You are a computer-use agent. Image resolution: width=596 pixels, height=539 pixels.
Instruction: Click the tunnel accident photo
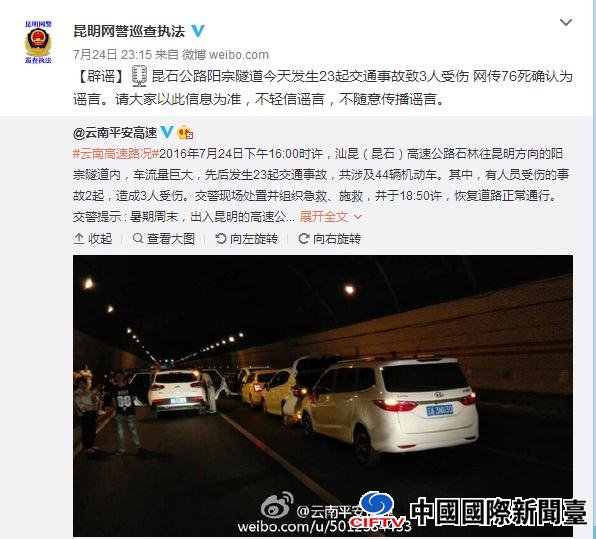[x=323, y=396]
